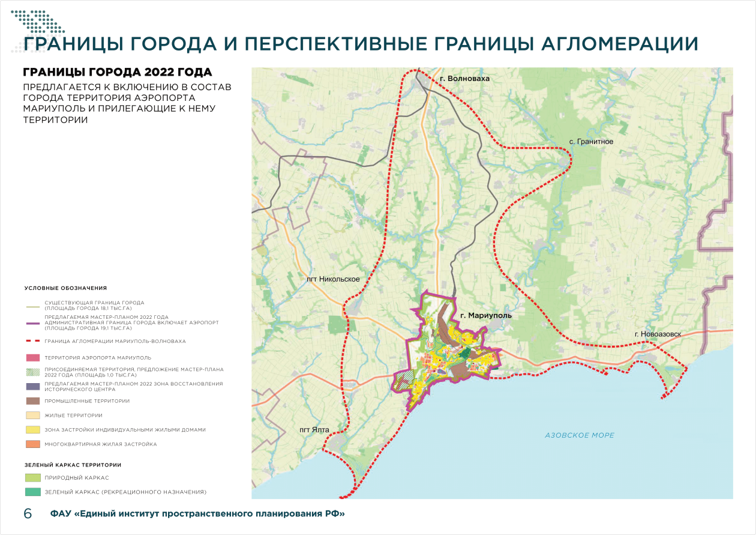Click the orange multi-apartment housing legend swatch
Viewport: 756px width, 535px height.
tap(32, 444)
